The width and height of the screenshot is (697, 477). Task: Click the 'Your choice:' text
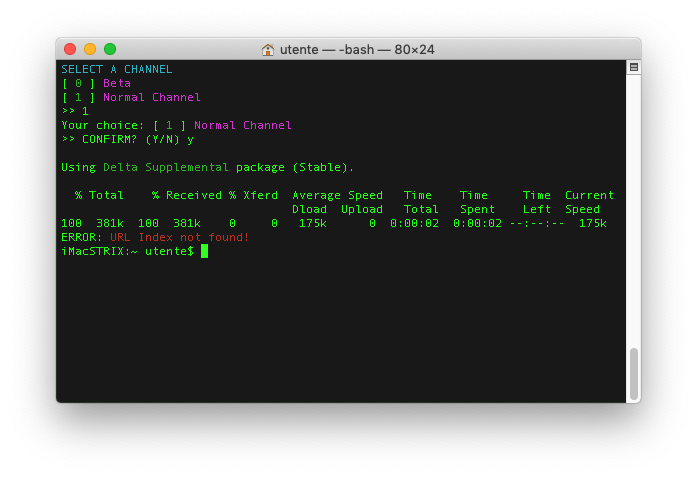(x=103, y=125)
